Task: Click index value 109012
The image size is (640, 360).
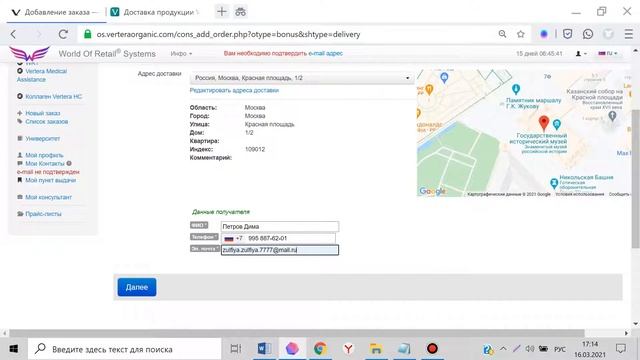Action: coord(255,149)
